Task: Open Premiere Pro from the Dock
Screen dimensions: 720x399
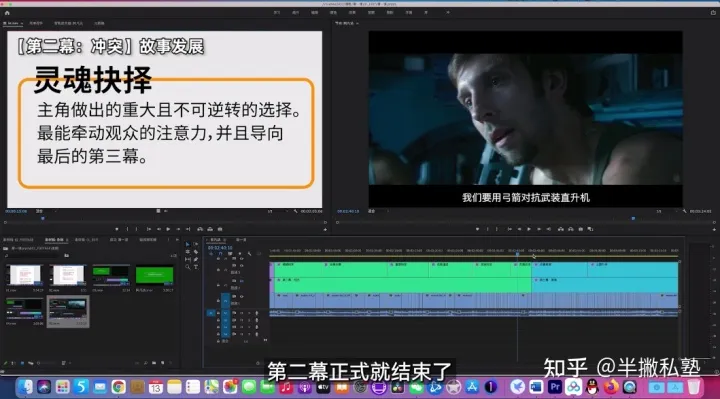Action: (555, 387)
